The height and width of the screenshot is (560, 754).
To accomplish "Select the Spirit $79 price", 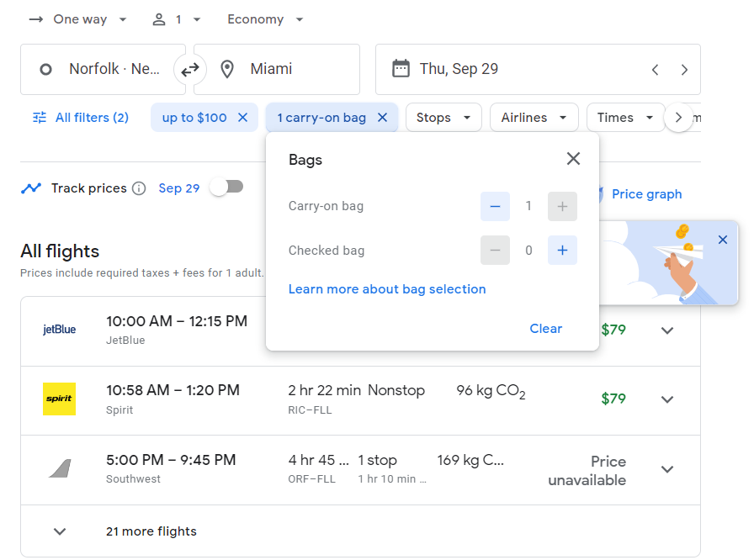I will coord(613,399).
